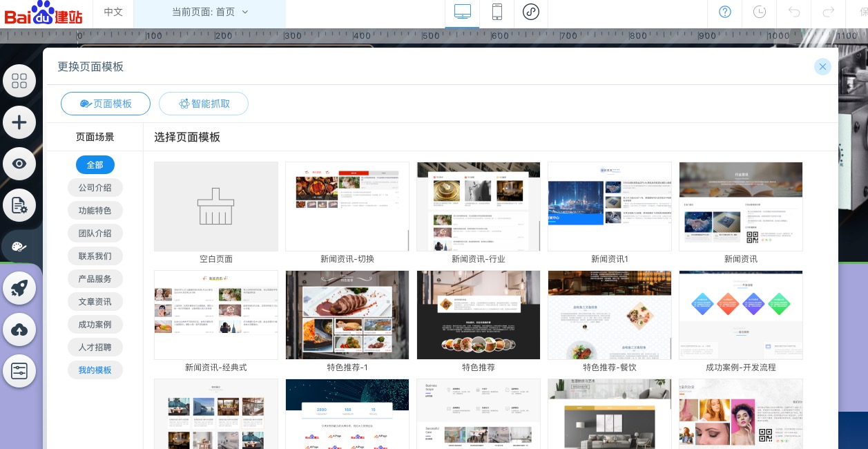Open the sliders settings icon in sidebar
868x449 pixels.
coord(19,372)
